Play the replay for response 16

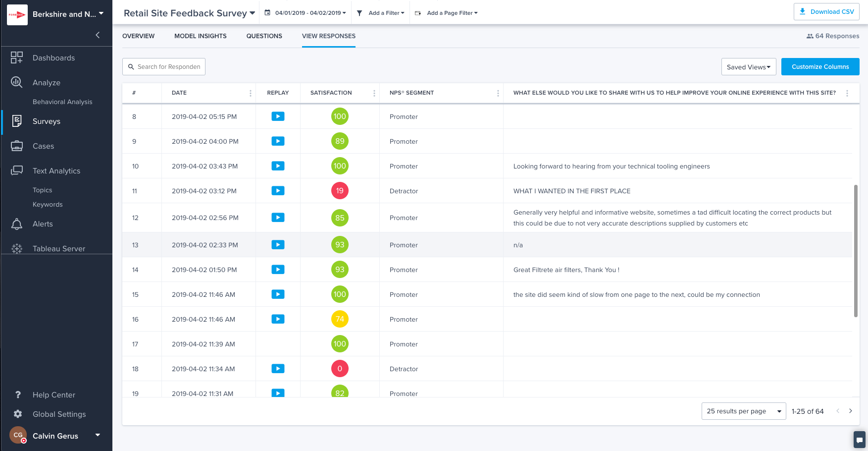(x=278, y=319)
